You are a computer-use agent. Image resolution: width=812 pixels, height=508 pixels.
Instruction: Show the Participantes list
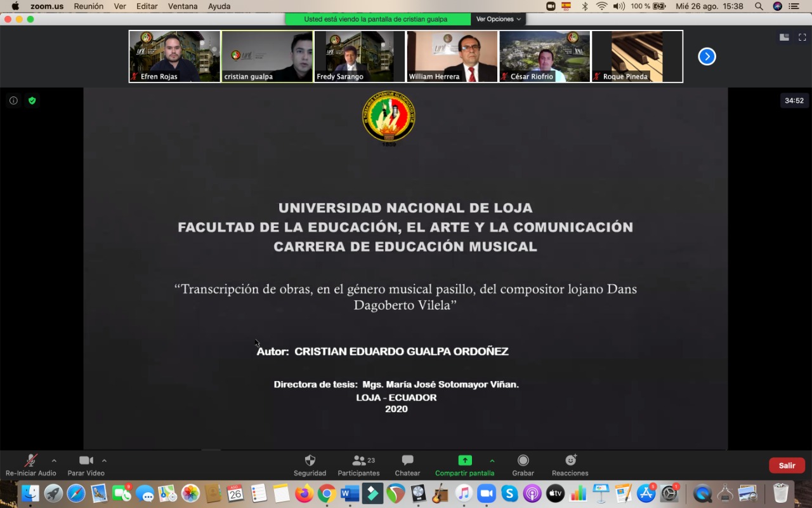tap(358, 465)
